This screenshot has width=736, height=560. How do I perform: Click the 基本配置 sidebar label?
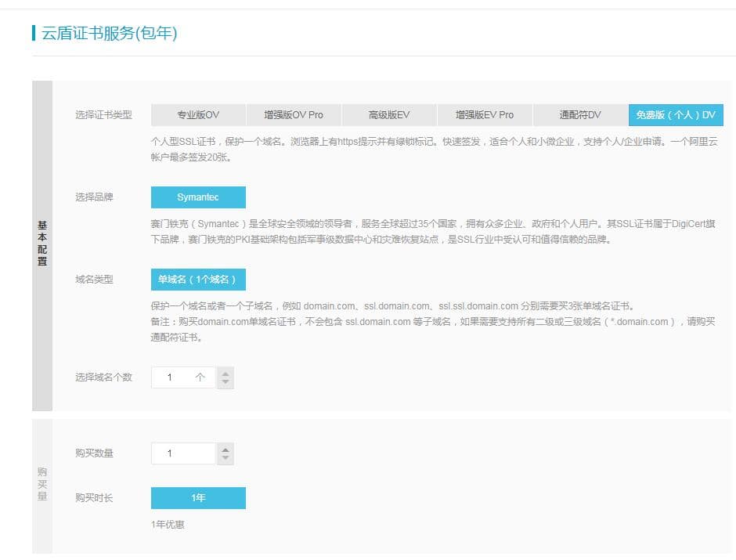(x=42, y=240)
